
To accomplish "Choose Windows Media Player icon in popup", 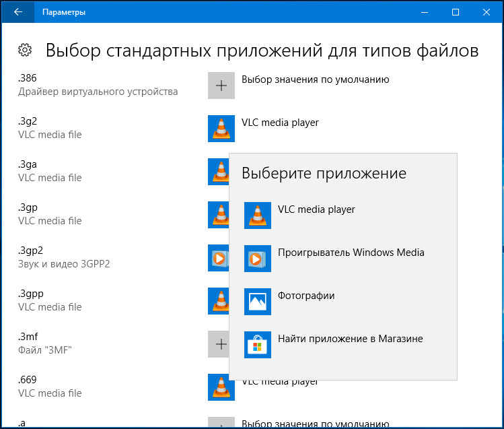I will (x=258, y=259).
